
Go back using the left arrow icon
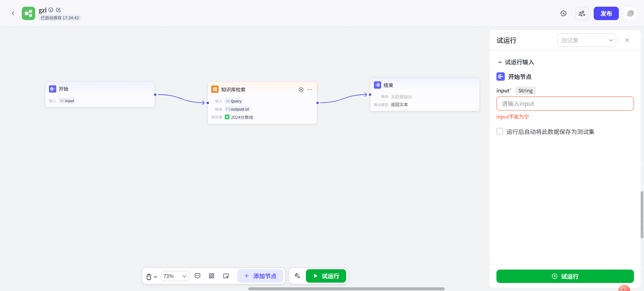pos(13,13)
